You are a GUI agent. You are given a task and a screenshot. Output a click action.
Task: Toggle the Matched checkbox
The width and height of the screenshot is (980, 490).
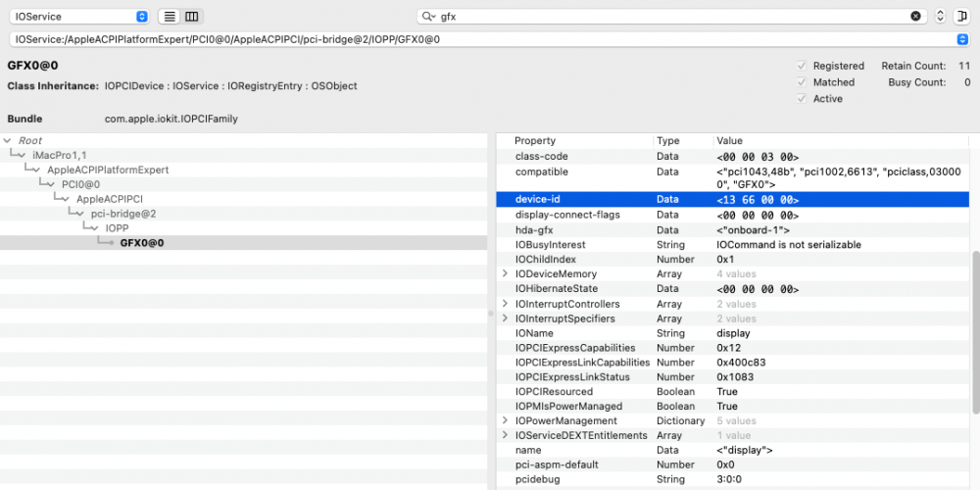pos(802,82)
